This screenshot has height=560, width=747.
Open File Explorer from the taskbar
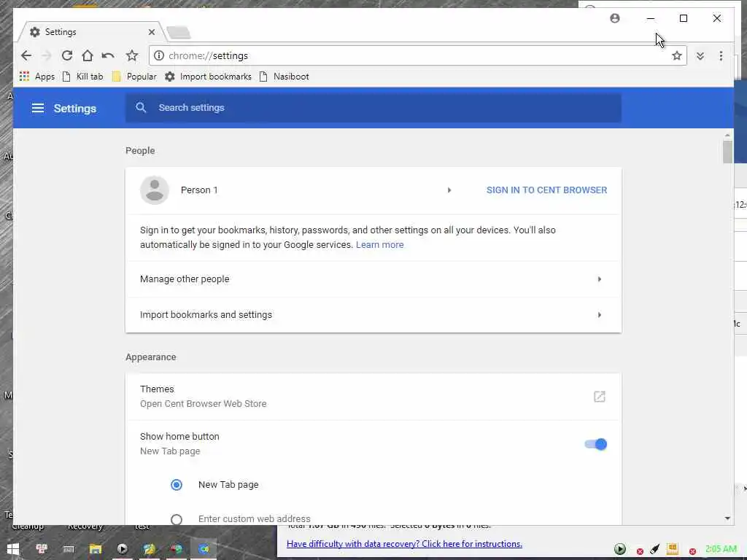pos(96,549)
